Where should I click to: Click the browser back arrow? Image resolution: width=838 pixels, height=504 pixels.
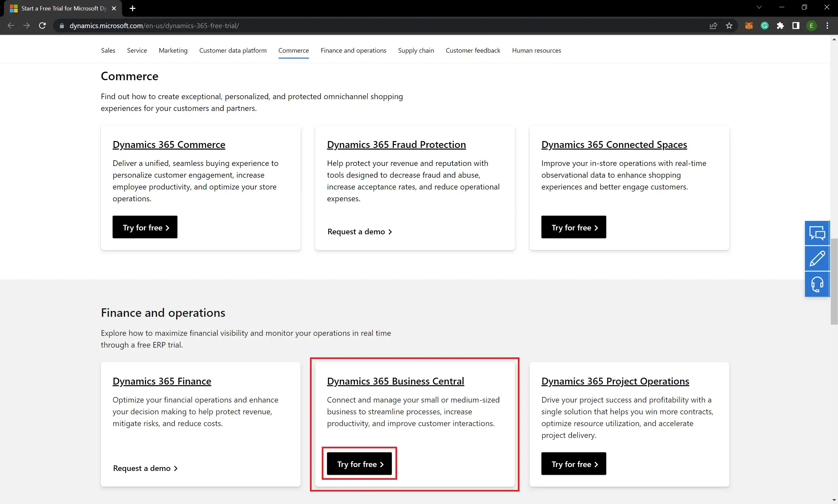(x=10, y=26)
